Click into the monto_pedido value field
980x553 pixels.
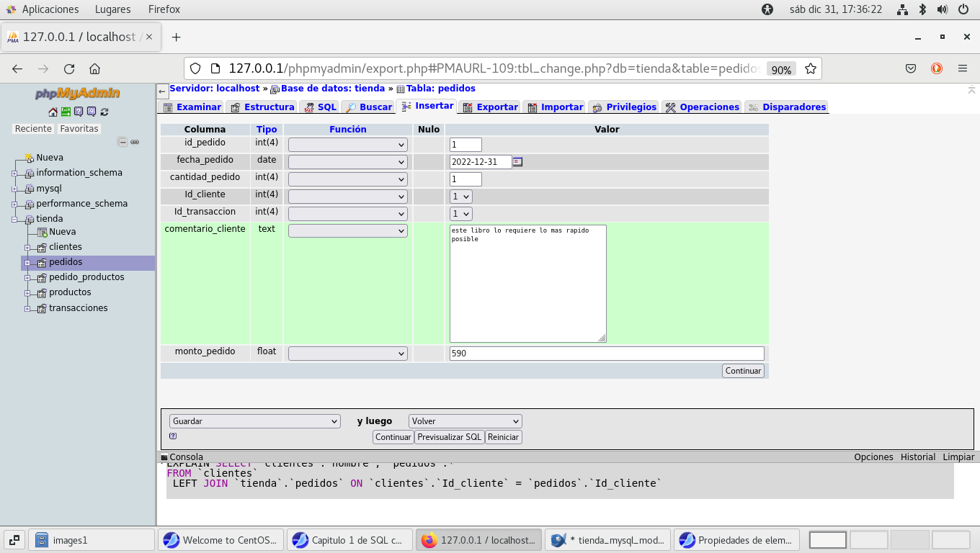click(x=606, y=354)
